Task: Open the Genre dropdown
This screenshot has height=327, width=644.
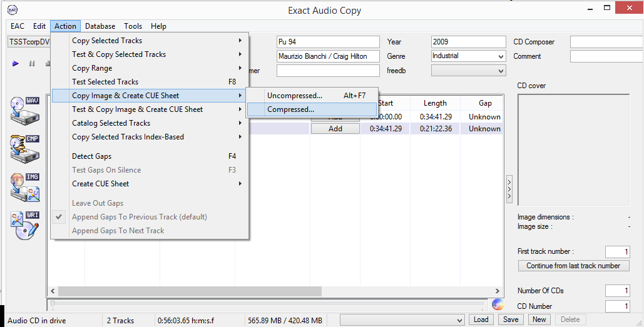Action: coord(501,56)
